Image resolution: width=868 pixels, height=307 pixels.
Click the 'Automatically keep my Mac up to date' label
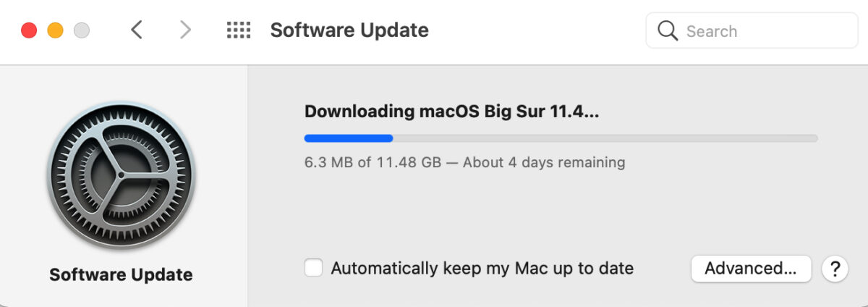482,269
